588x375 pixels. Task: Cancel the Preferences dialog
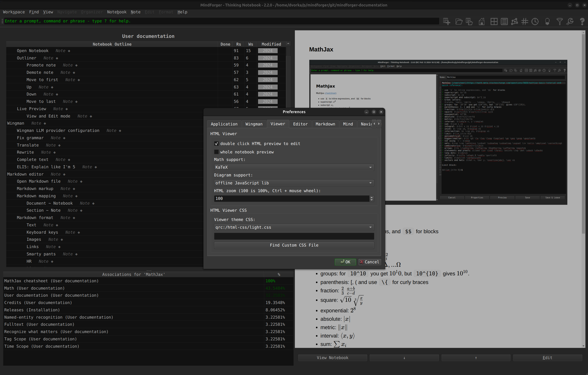(370, 262)
